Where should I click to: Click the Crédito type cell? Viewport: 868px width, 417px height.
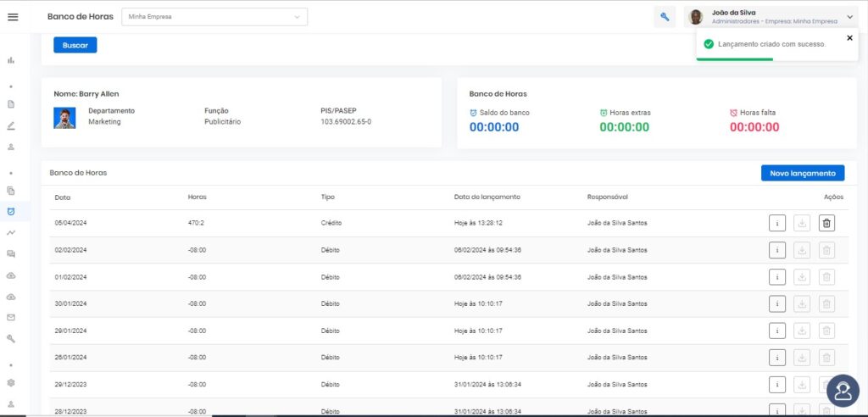point(331,223)
